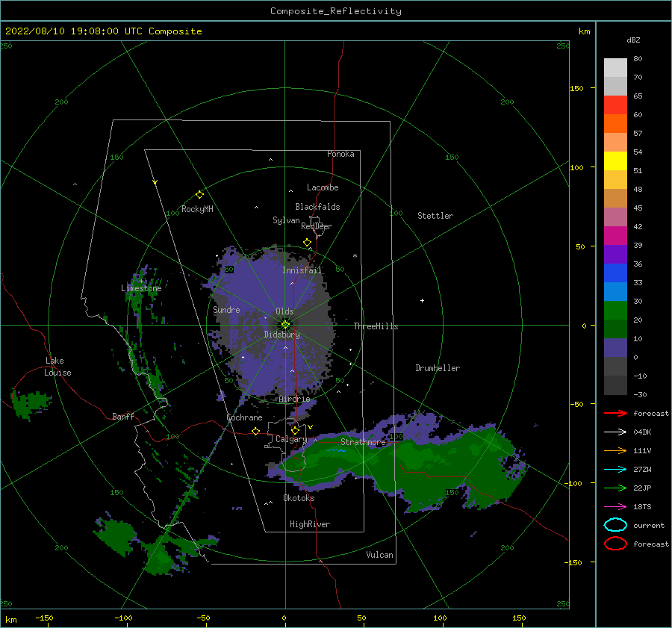Click the 20 dBZ green color swatch
The height and width of the screenshot is (628, 672).
click(615, 311)
